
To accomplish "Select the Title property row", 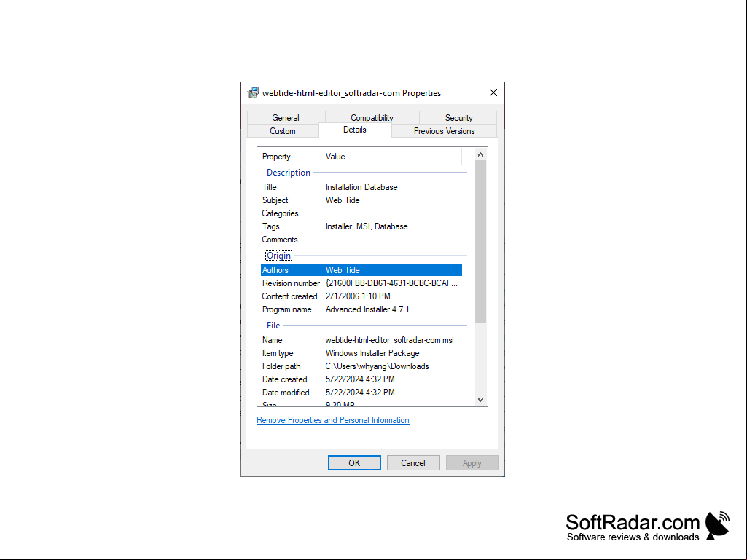I will tap(361, 187).
